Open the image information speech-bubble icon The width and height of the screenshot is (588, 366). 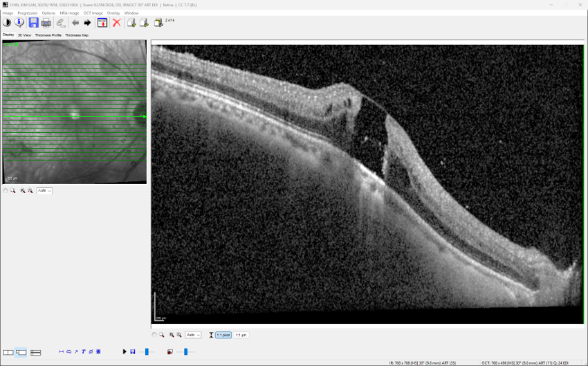(x=19, y=23)
